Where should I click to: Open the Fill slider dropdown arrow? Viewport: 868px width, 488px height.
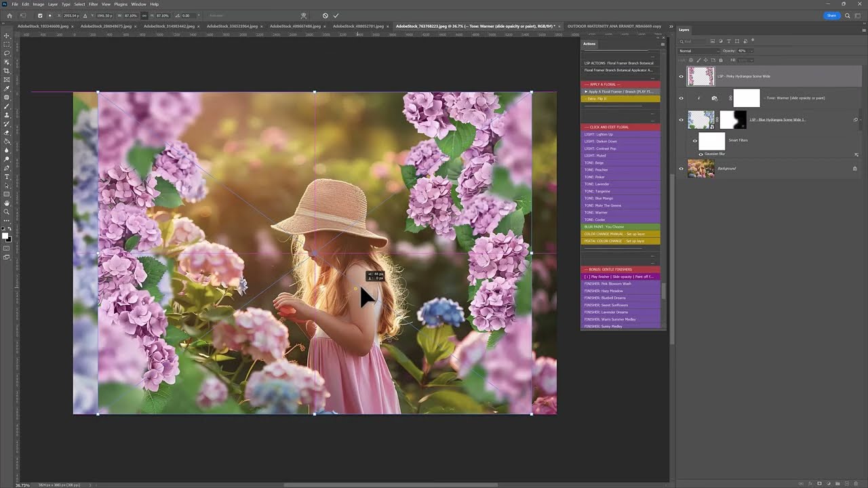[x=751, y=60]
